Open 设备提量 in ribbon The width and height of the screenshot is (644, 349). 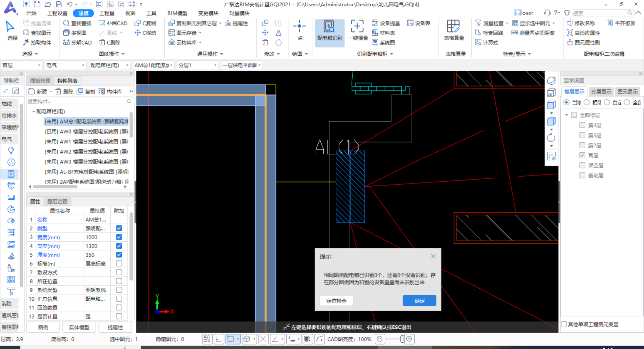pos(386,23)
